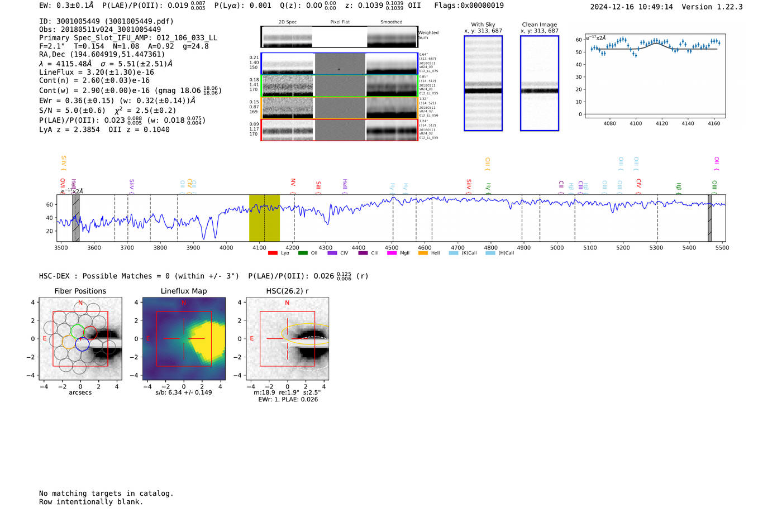Click the 2024-12-16 10:49:14 timestamp

click(632, 7)
